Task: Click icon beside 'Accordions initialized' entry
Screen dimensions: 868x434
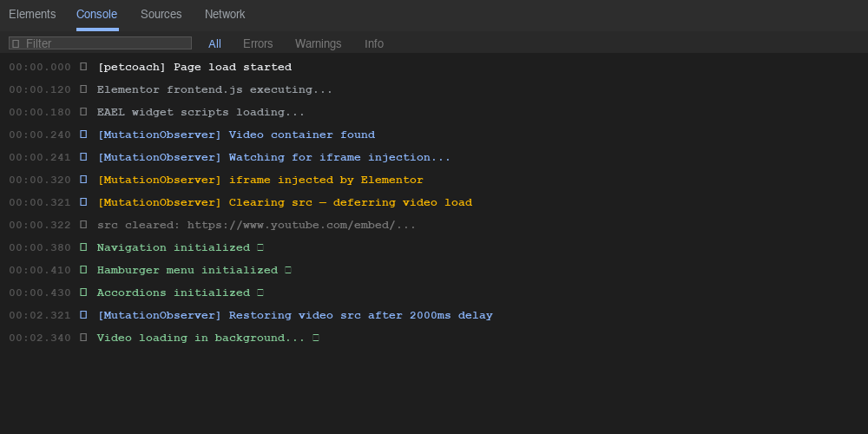Action: point(83,293)
